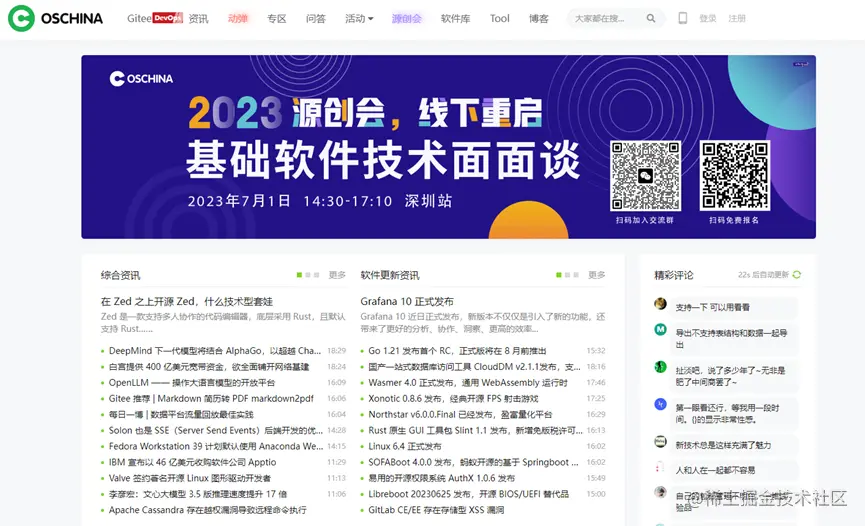This screenshot has width=865, height=526.
Task: Open headline 在 Zed 之上开源 Zed
Action: (186, 301)
